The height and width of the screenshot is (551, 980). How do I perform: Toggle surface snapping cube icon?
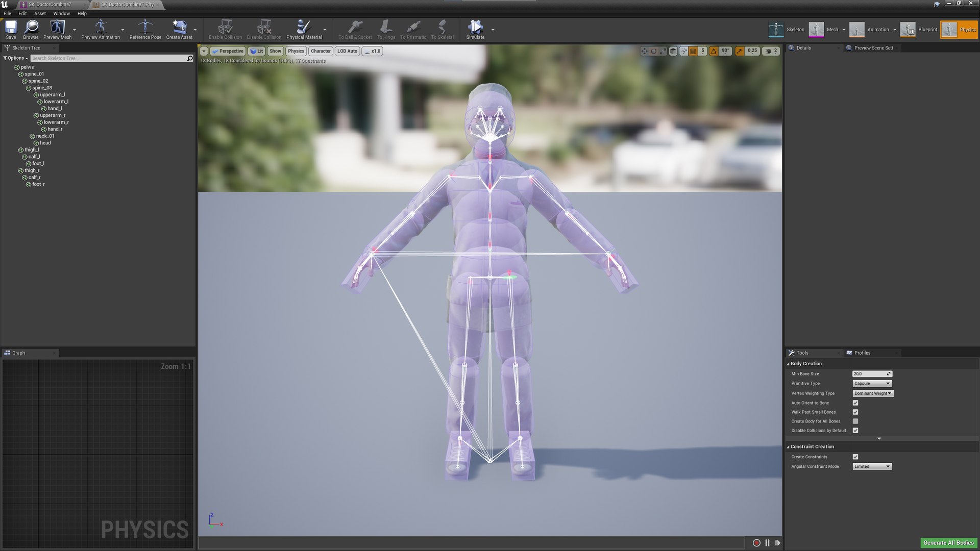coord(673,51)
